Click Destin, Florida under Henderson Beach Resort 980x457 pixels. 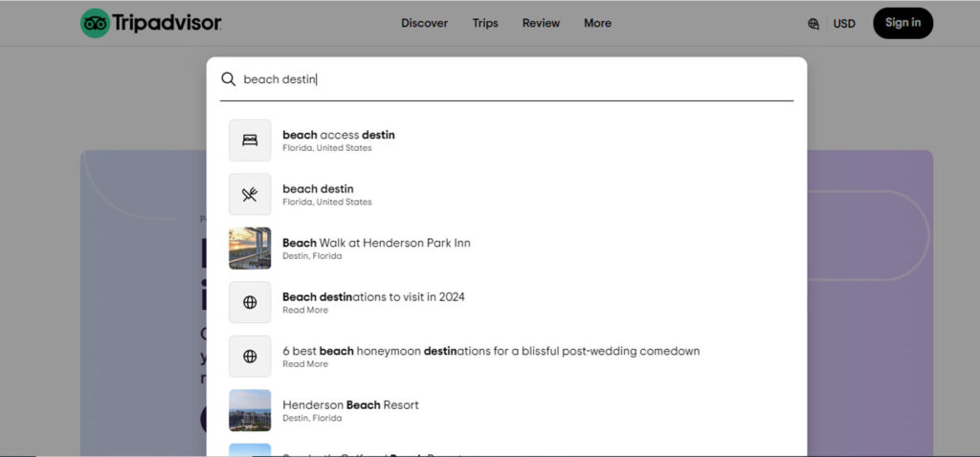click(312, 419)
